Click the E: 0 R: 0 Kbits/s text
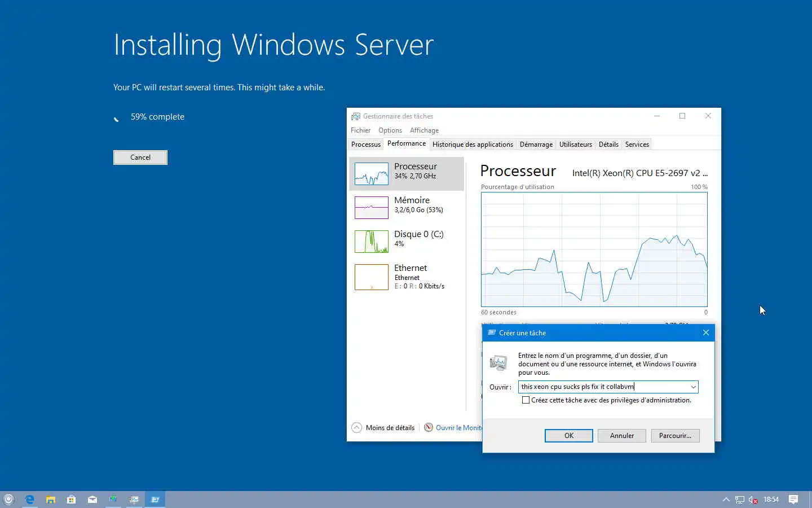The height and width of the screenshot is (508, 812). coord(419,286)
